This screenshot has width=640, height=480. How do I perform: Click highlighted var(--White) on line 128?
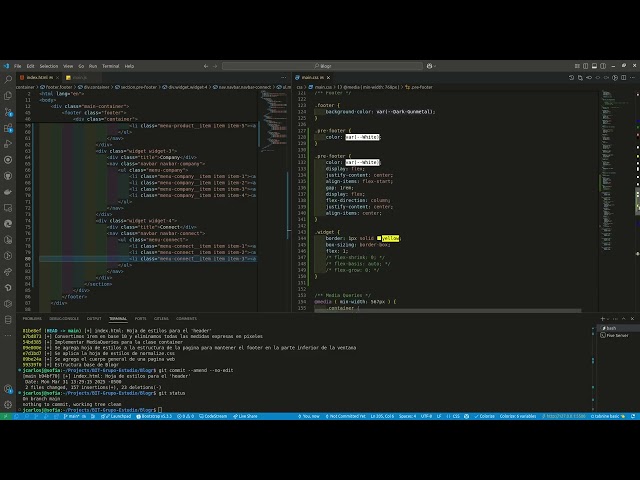tap(362, 137)
